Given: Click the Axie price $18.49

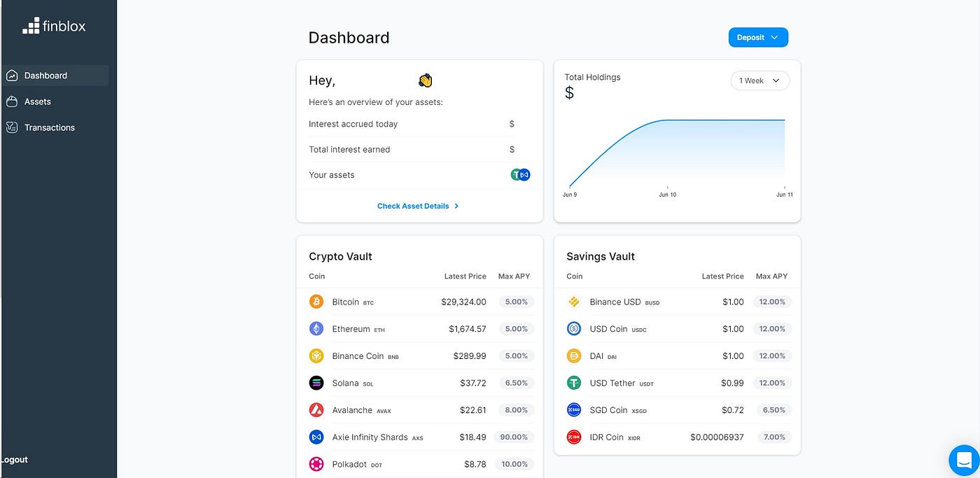Looking at the screenshot, I should click(x=472, y=437).
